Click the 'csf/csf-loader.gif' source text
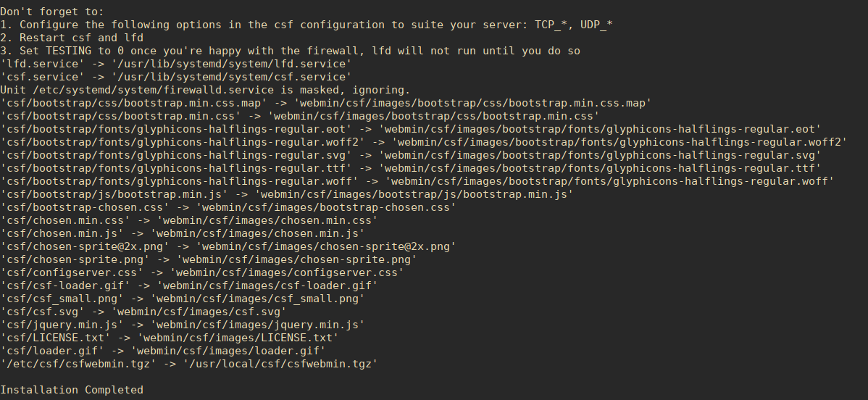Screen dimensions: 868x400 (x=65, y=286)
